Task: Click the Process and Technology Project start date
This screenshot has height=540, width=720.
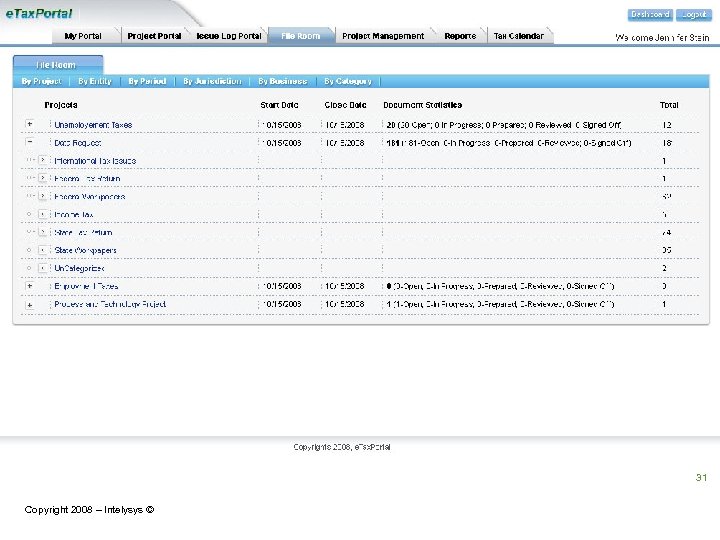Action: pyautogui.click(x=282, y=304)
